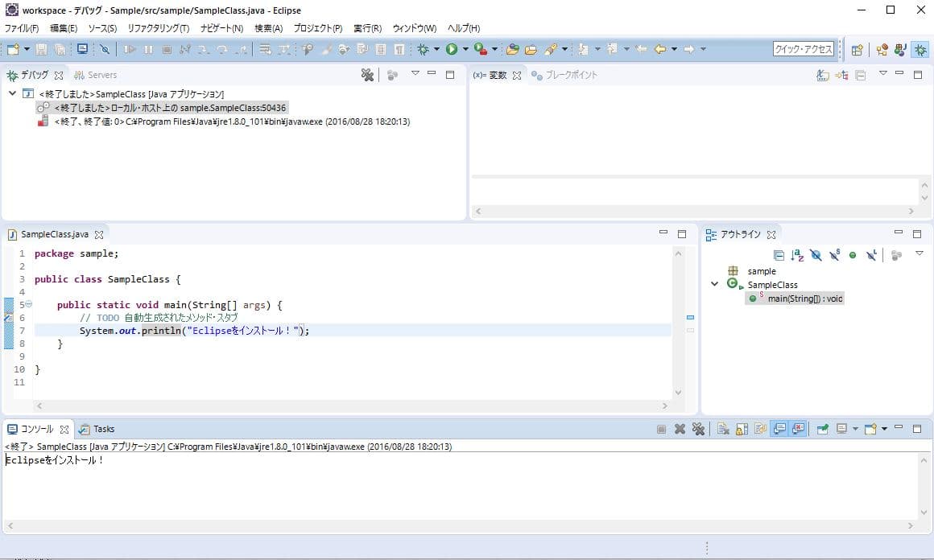Click the Skip All Breakpoints toolbar icon
Screen dimensions: 934x560
(x=105, y=50)
